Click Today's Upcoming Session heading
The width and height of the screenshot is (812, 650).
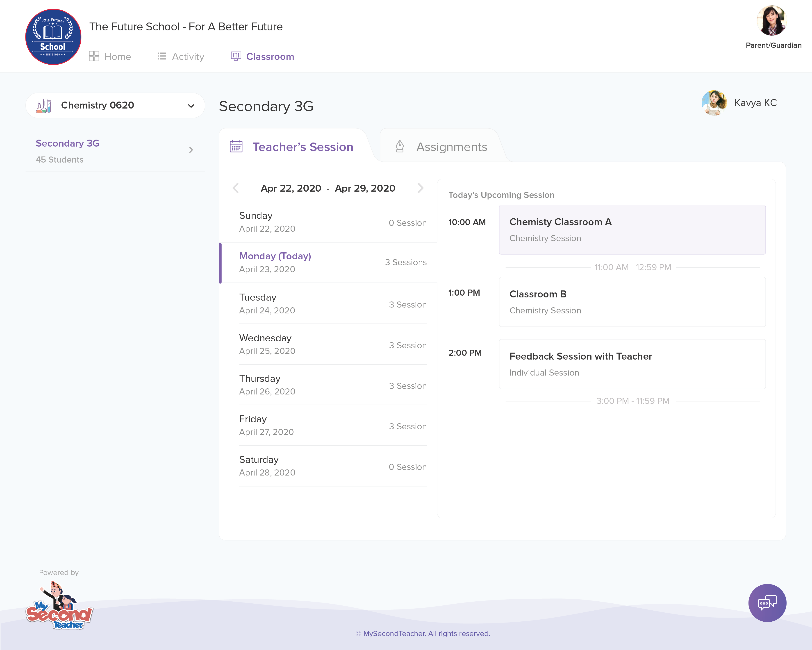coord(501,195)
